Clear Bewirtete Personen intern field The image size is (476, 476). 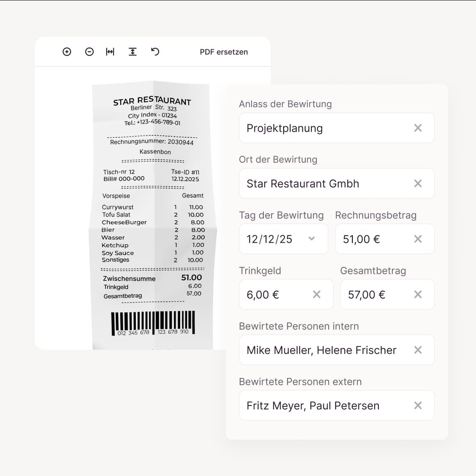418,350
